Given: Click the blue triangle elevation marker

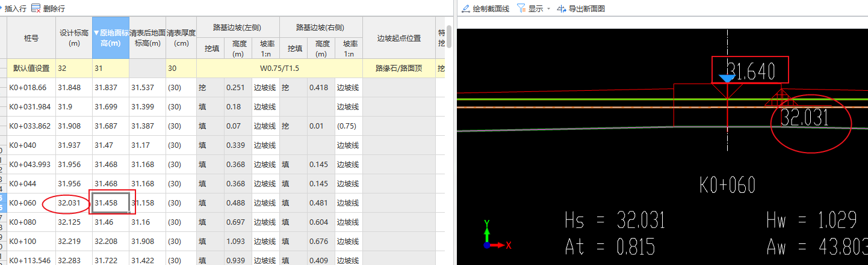Looking at the screenshot, I should pos(727,78).
